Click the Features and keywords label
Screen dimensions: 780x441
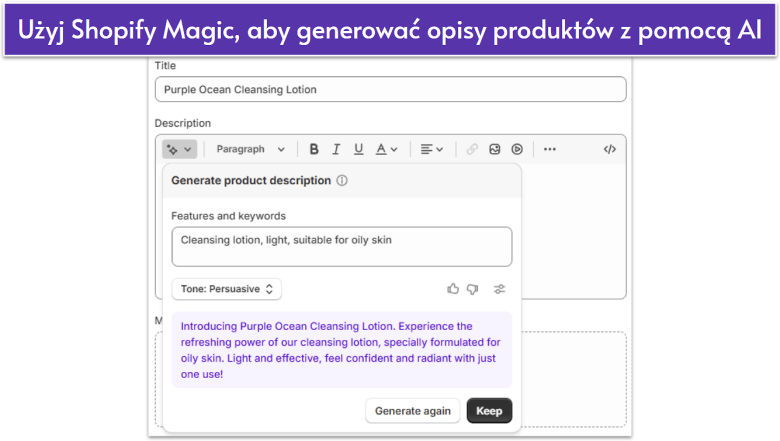coord(228,216)
